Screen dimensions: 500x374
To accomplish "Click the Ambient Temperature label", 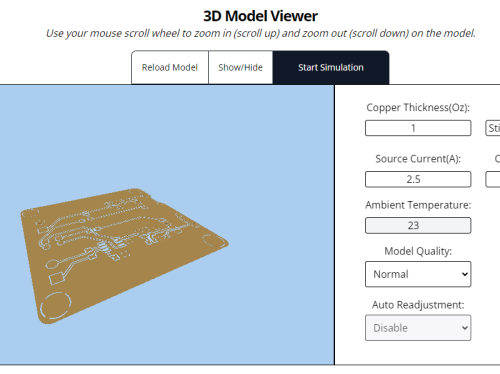I will [418, 205].
